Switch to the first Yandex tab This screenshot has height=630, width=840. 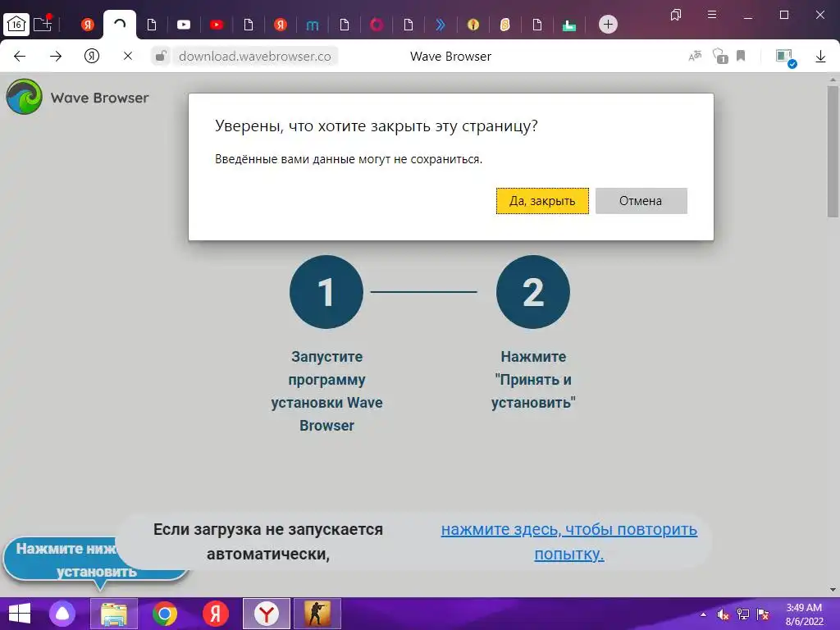coord(87,24)
